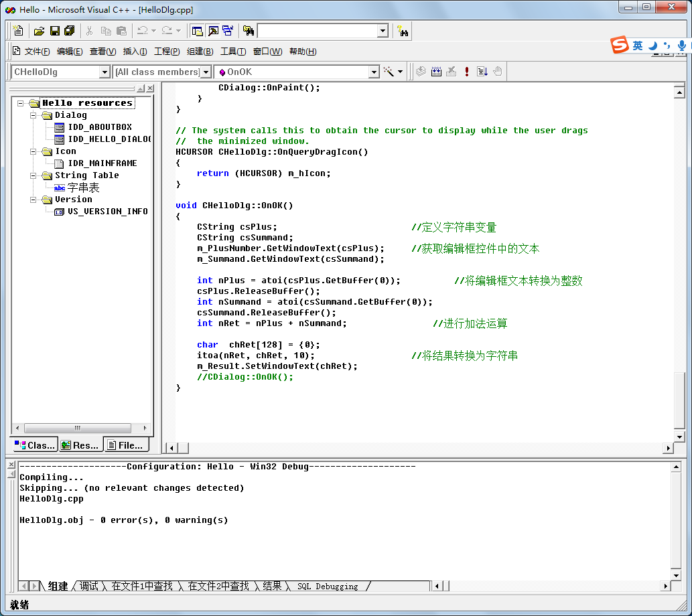Viewport: 692px width, 616px height.
Task: Collapse the String Table folder node
Action: (33, 175)
